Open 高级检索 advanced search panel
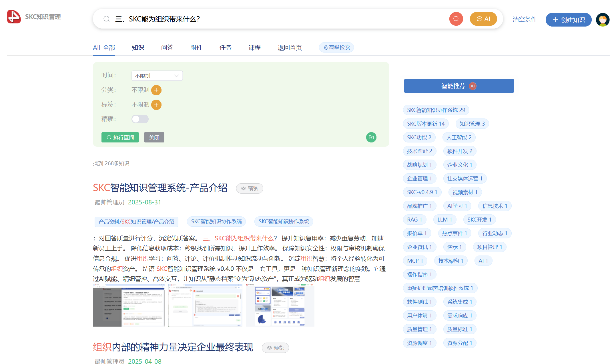 click(x=336, y=47)
